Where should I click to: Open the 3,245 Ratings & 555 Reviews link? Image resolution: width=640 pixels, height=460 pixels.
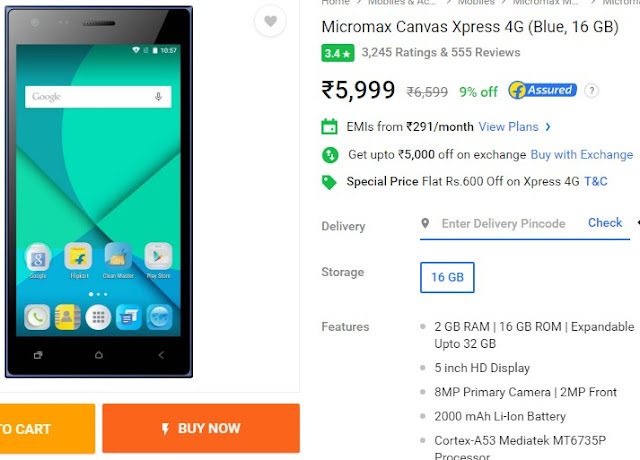tap(441, 53)
